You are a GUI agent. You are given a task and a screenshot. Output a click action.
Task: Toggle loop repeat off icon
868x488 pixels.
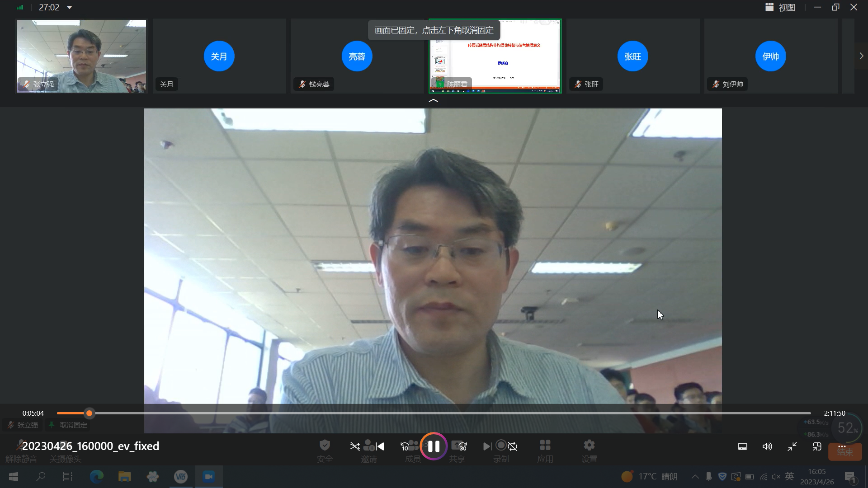tap(513, 446)
